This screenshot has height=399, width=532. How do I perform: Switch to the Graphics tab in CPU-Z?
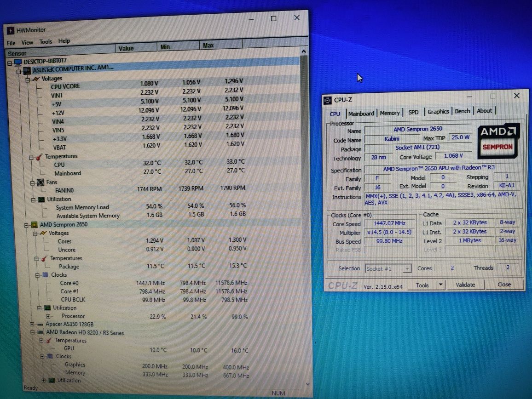click(438, 112)
